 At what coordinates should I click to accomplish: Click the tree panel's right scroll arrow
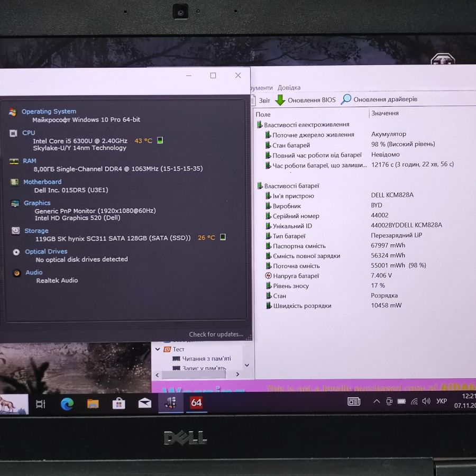237,374
